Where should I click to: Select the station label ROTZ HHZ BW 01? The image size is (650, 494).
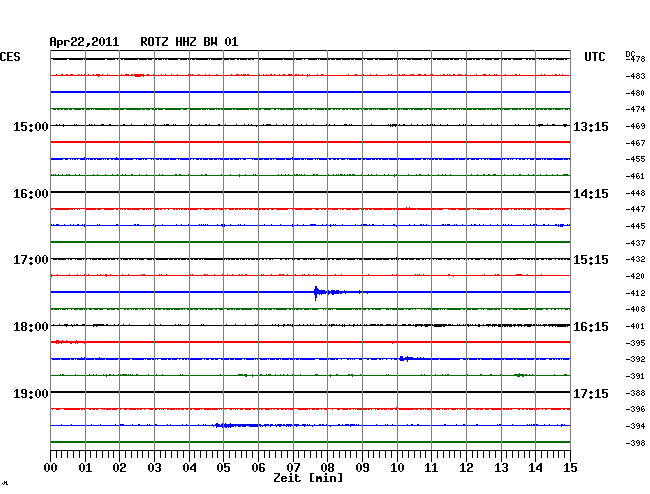coord(189,42)
